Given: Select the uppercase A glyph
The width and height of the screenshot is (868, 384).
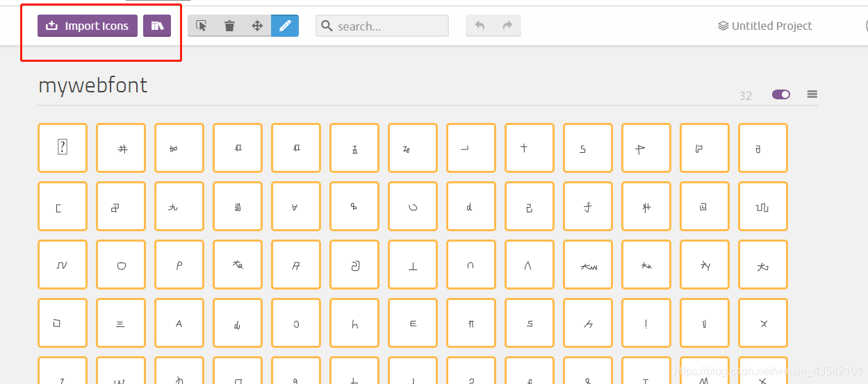Looking at the screenshot, I should point(179,323).
